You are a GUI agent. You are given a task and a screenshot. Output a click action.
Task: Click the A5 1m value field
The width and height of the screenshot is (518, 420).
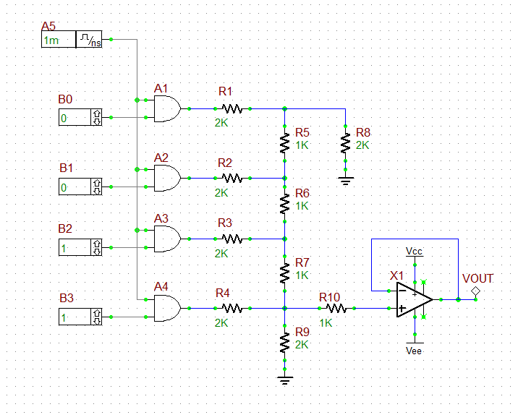pyautogui.click(x=59, y=40)
